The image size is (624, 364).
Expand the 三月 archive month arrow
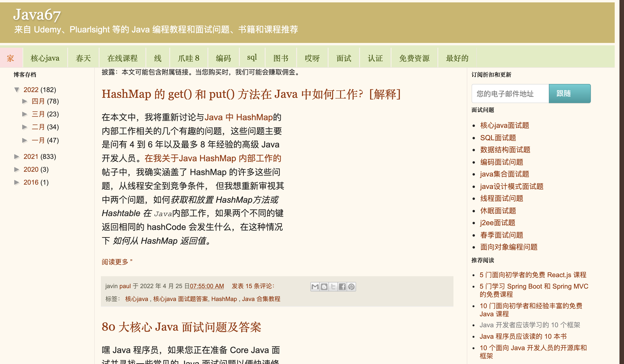25,114
